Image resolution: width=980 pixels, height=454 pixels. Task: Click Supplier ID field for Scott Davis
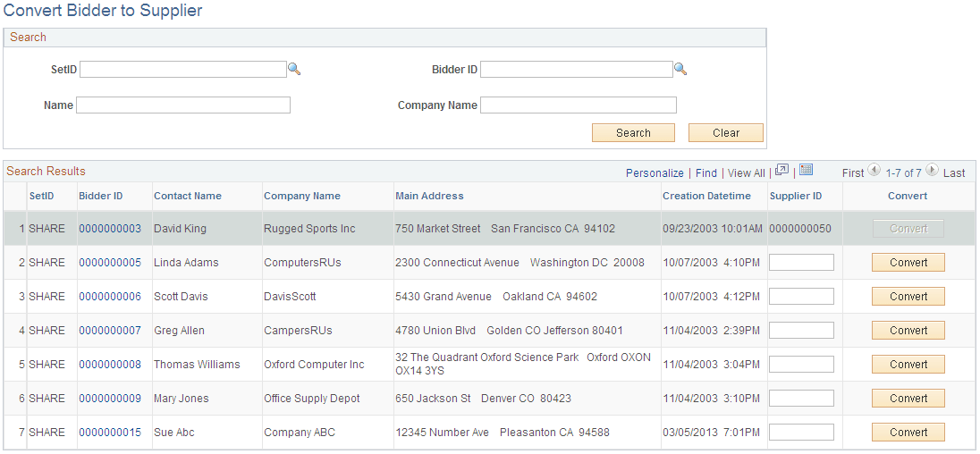pos(801,296)
